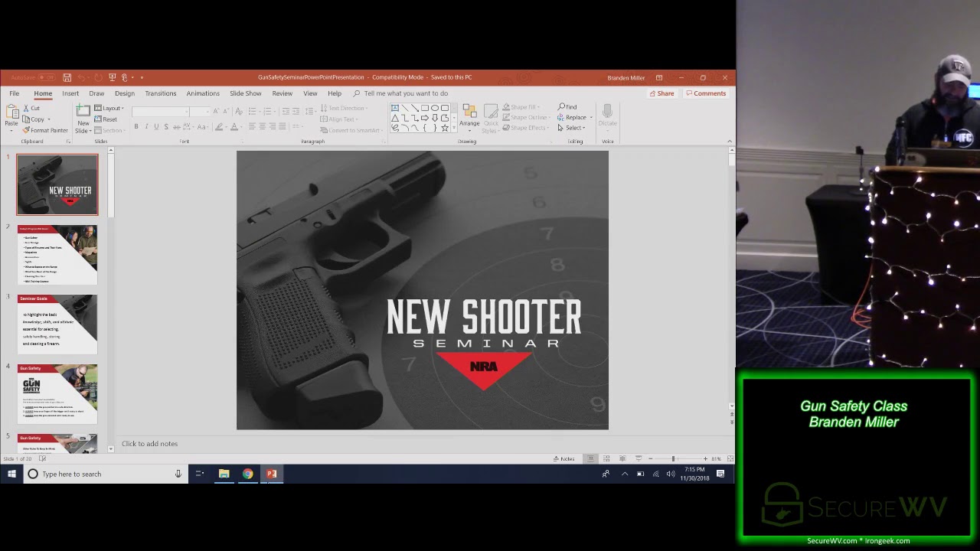Switch to Reading View icon
This screenshot has width=980, height=551.
point(622,459)
